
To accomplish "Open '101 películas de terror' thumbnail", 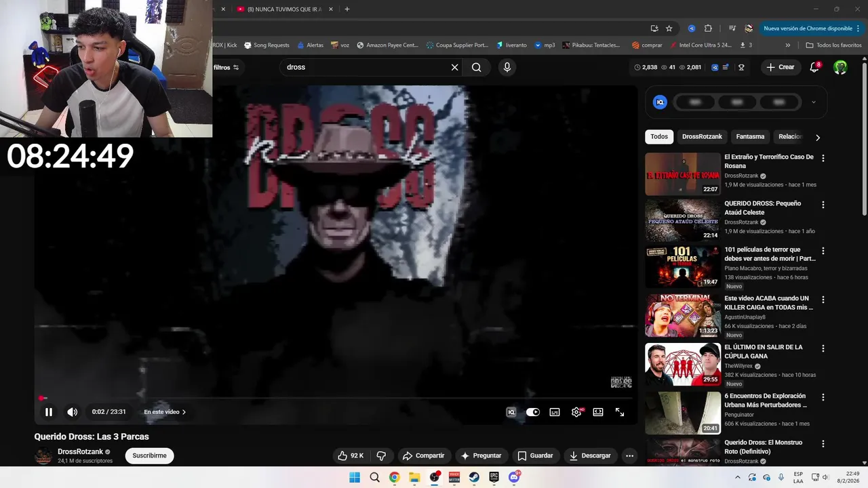I will point(683,266).
